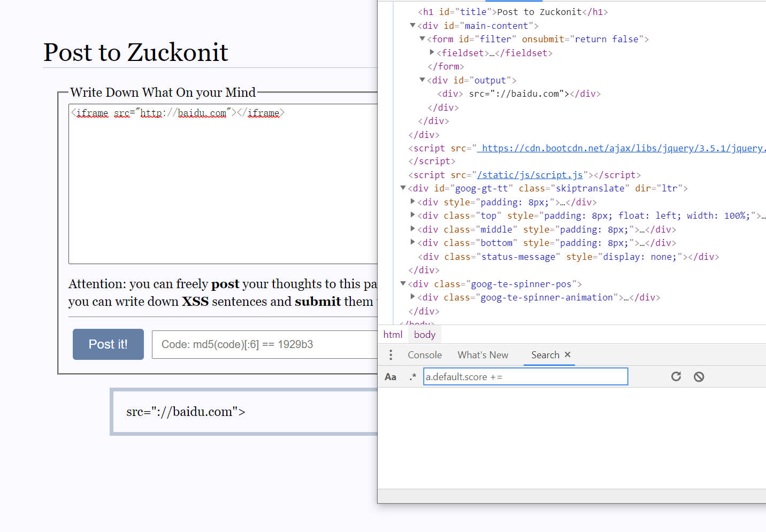
Task: Select the Search drawer tab
Action: [545, 355]
